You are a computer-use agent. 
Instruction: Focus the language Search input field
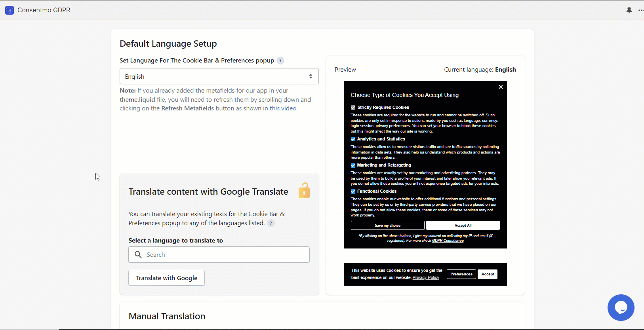coord(219,255)
